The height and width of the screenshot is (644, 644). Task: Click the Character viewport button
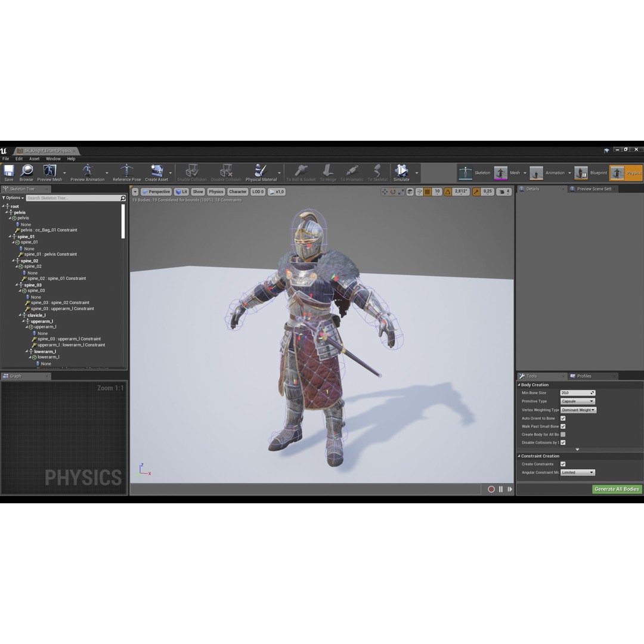click(237, 192)
